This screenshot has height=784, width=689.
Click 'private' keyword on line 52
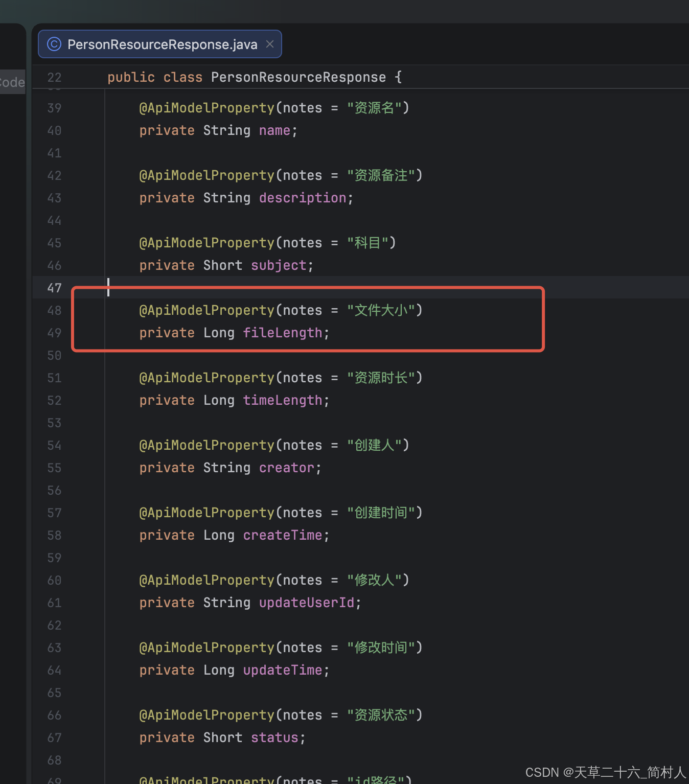(167, 401)
